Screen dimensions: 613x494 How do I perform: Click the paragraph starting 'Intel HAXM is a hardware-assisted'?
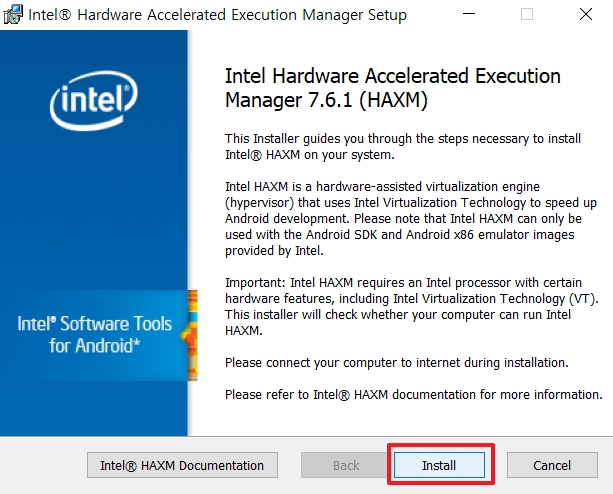pyautogui.click(x=410, y=218)
